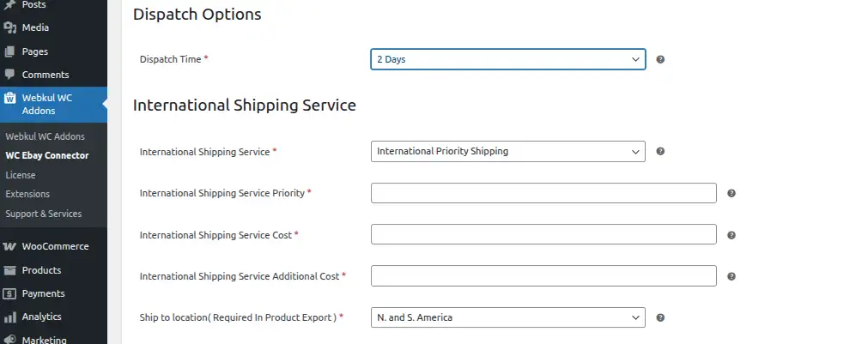
Task: Open the Pages menu item
Action: coord(34,51)
